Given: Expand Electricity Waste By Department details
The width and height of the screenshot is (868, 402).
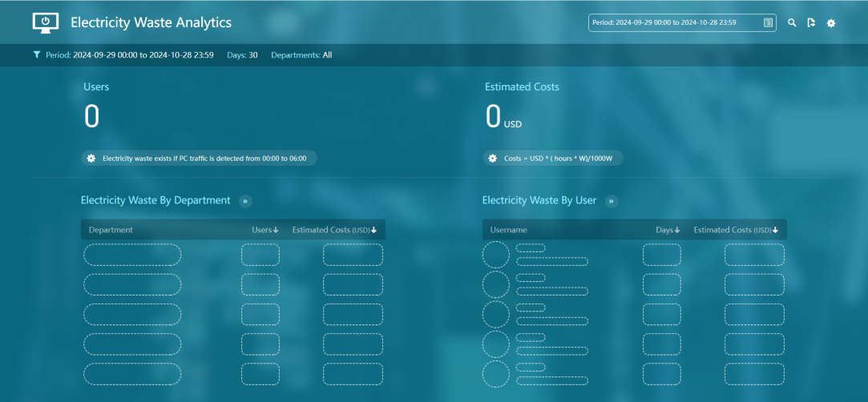Looking at the screenshot, I should tap(245, 201).
